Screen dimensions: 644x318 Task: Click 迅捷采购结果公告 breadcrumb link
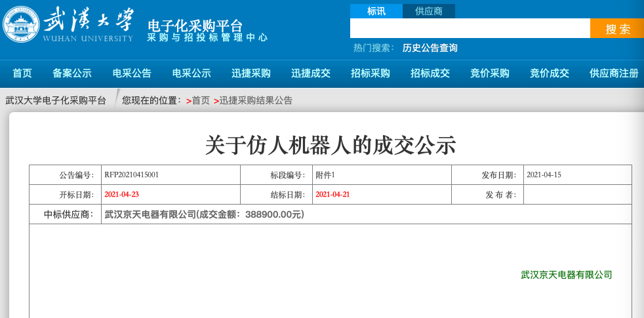256,101
